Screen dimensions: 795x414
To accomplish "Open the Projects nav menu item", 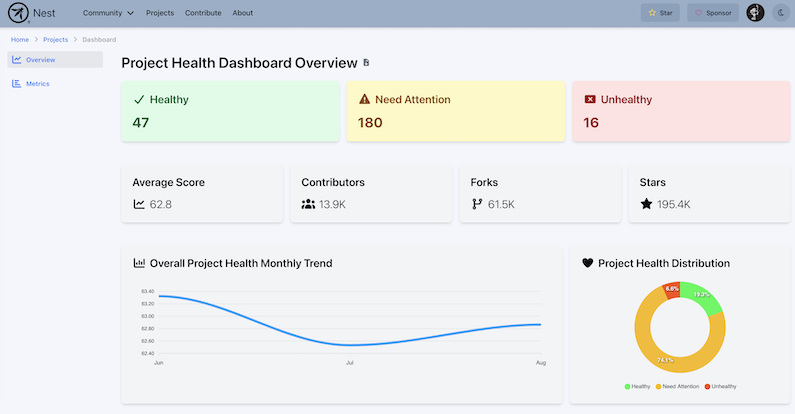I will click(159, 13).
